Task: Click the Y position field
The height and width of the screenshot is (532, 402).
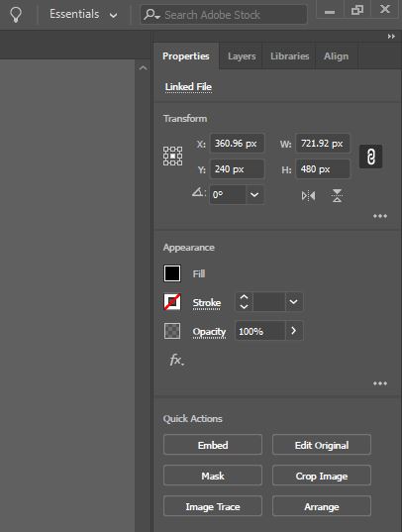Action: point(237,169)
